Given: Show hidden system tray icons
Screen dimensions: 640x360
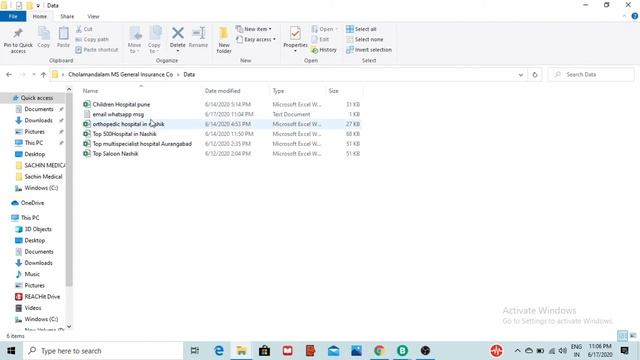Looking at the screenshot, I should tap(517, 351).
